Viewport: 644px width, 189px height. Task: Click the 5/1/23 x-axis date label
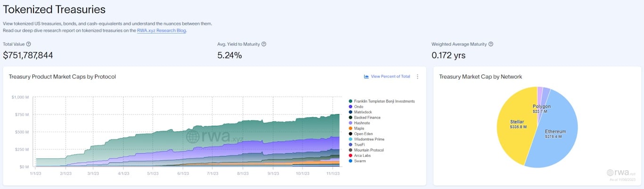coord(153,173)
